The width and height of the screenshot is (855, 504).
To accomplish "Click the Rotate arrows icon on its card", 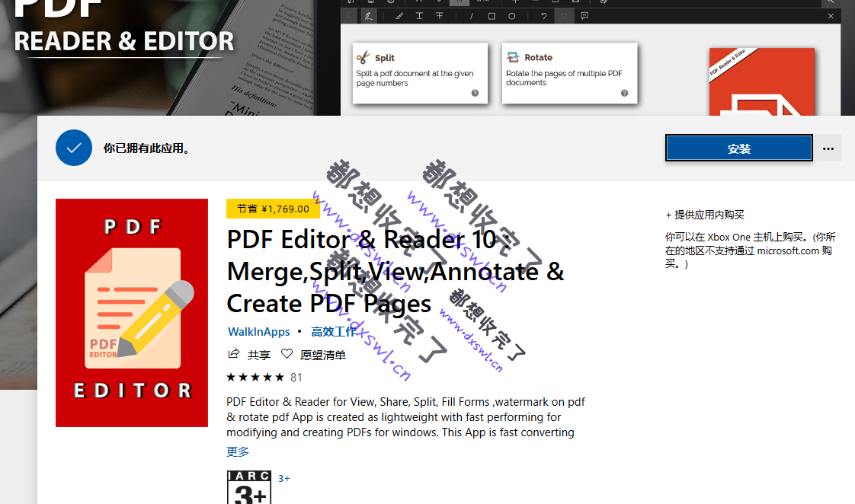I will pyautogui.click(x=513, y=57).
